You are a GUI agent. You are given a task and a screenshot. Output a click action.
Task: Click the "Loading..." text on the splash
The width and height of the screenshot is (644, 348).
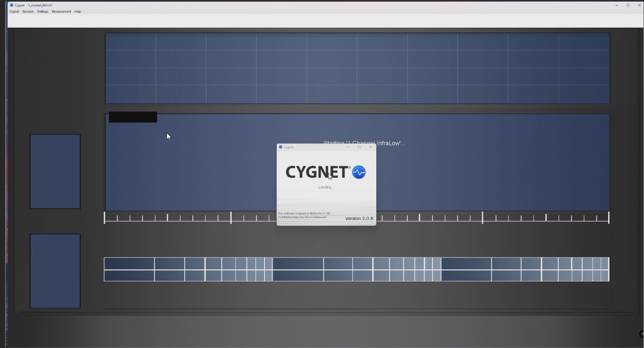pos(326,187)
